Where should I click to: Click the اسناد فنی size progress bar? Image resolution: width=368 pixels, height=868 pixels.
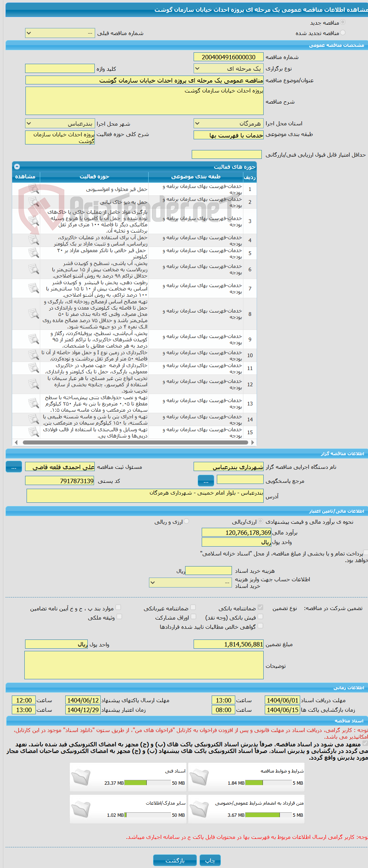tap(147, 783)
